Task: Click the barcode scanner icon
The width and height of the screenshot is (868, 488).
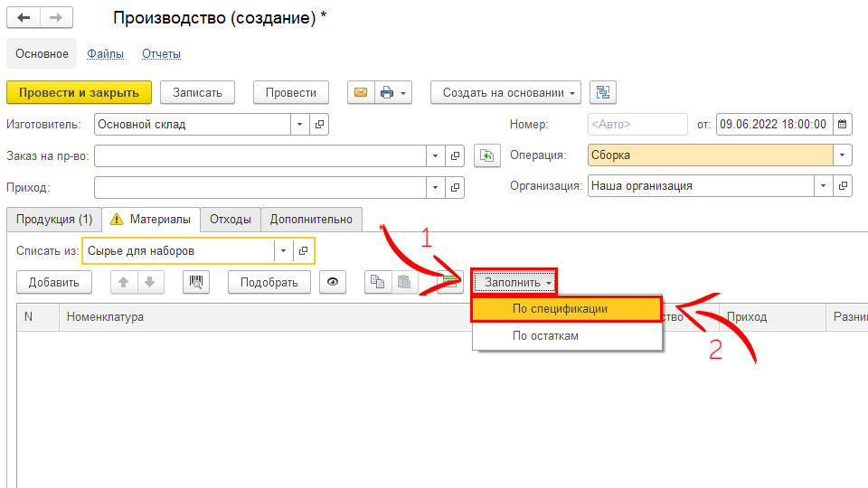Action: pos(196,282)
